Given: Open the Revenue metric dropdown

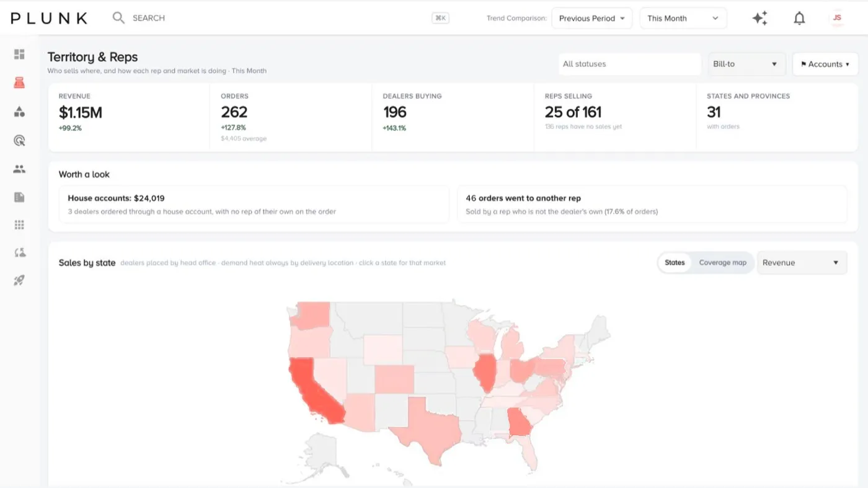Looking at the screenshot, I should coord(802,263).
